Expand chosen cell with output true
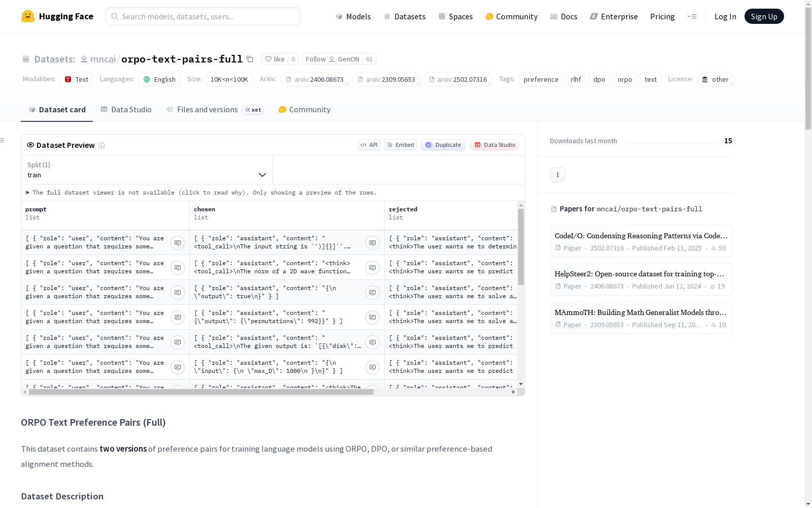 [x=373, y=293]
